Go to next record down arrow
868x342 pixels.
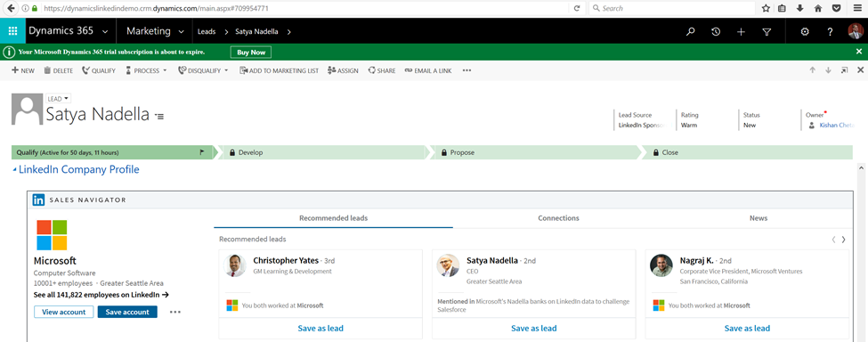pos(828,70)
